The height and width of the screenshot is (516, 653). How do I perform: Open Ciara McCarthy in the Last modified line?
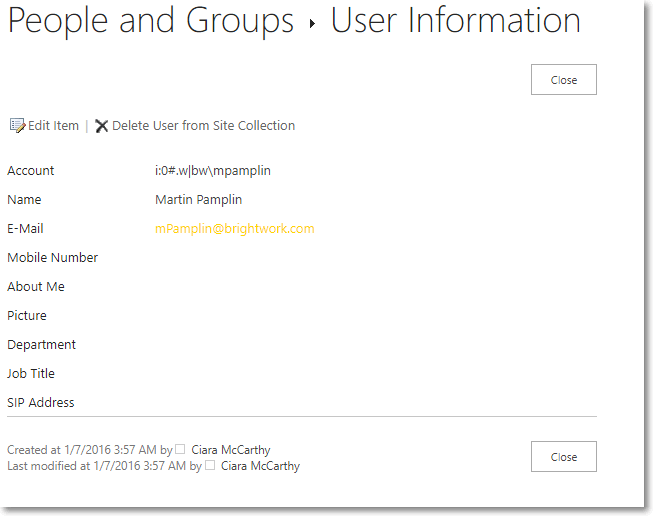click(x=259, y=466)
